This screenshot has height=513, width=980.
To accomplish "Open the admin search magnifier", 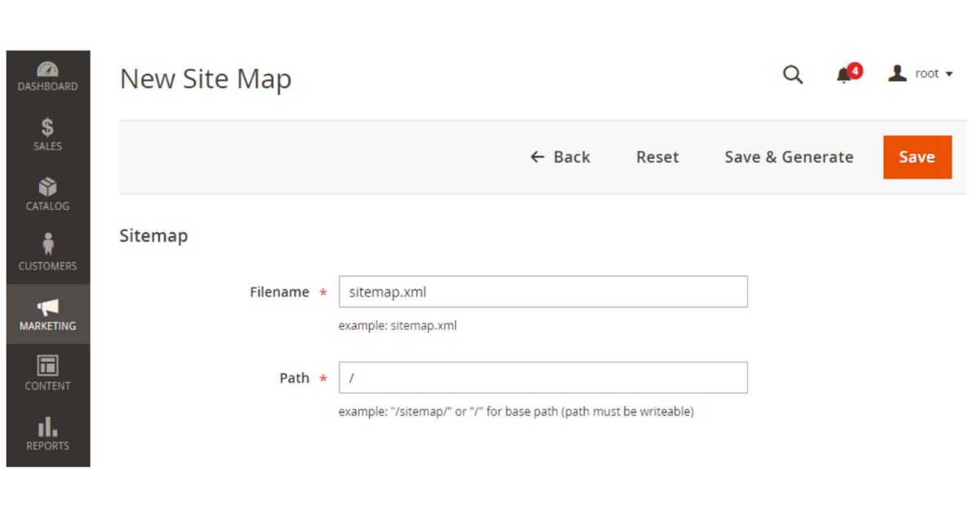I will click(x=792, y=74).
